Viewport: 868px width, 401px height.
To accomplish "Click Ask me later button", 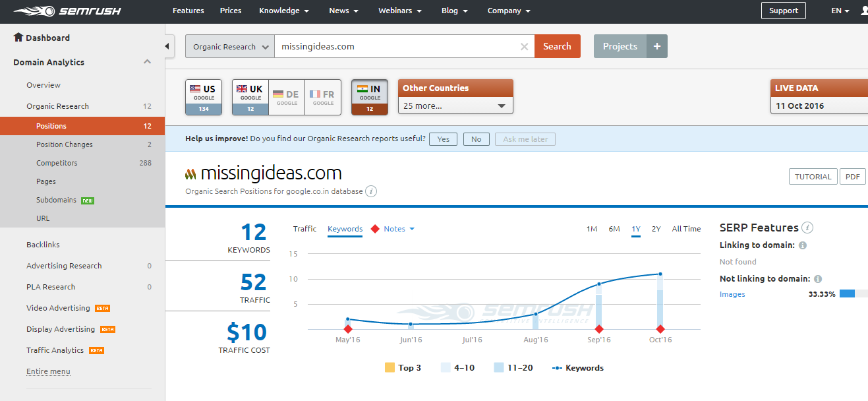I will click(525, 139).
